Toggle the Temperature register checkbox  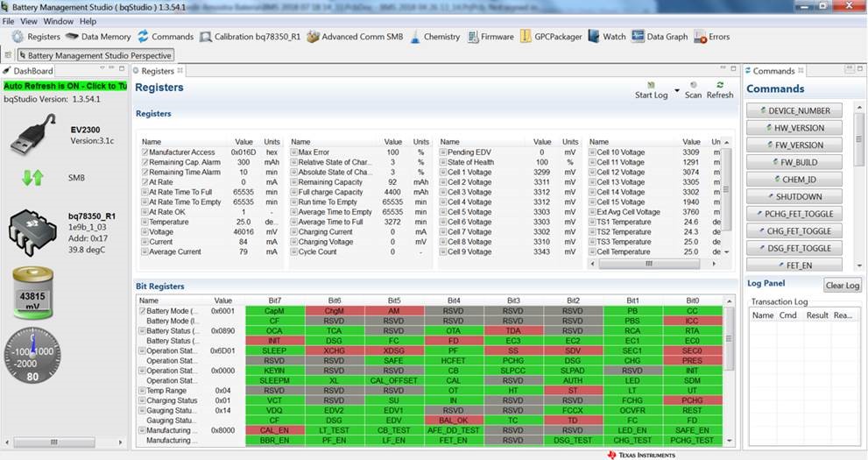tap(145, 222)
